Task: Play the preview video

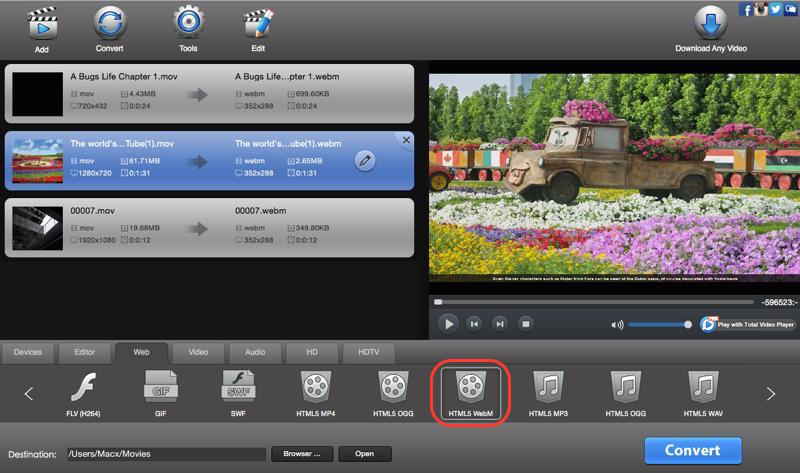Action: [448, 324]
